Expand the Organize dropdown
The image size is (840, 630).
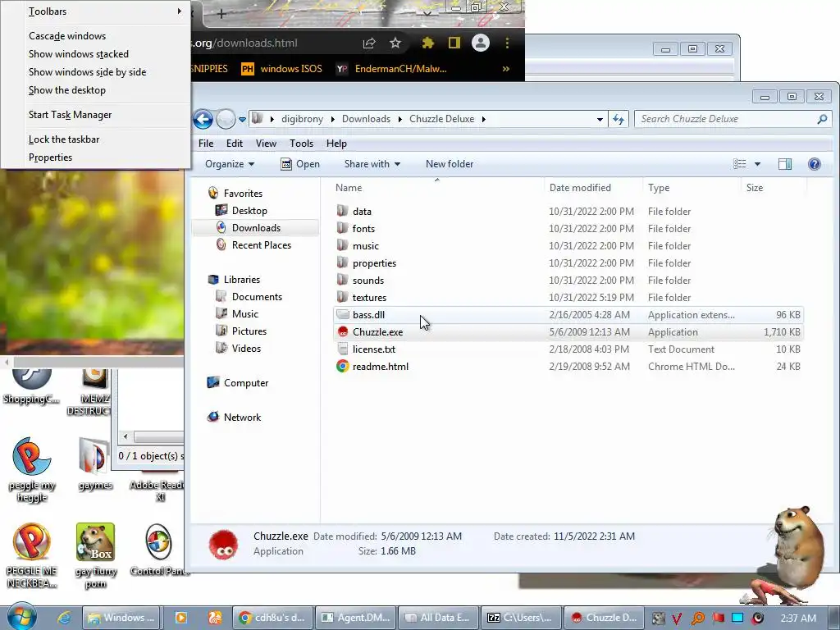[230, 164]
